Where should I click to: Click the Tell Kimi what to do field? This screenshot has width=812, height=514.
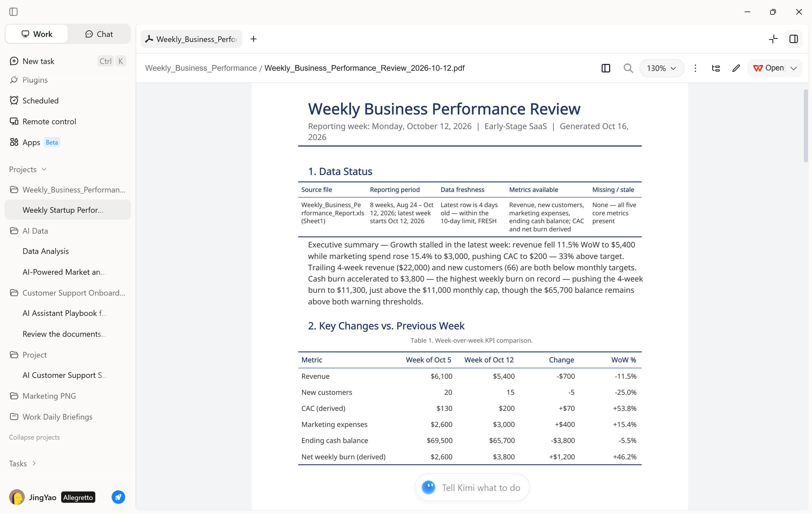tap(472, 488)
